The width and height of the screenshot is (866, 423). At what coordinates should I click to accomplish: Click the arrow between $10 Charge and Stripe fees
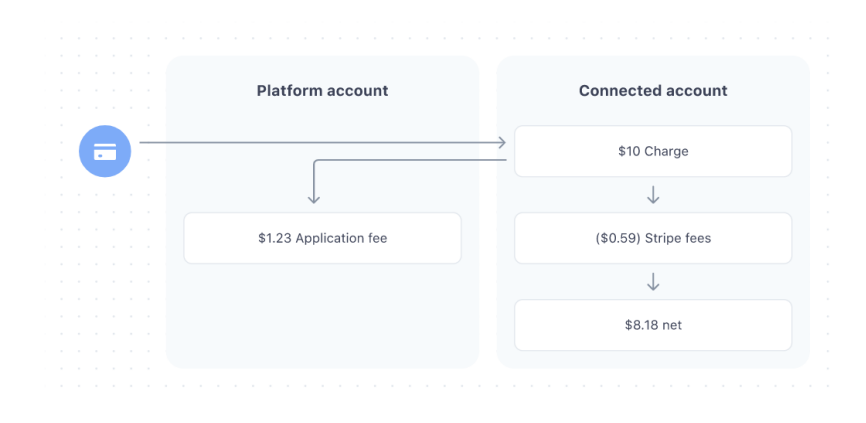click(x=653, y=195)
